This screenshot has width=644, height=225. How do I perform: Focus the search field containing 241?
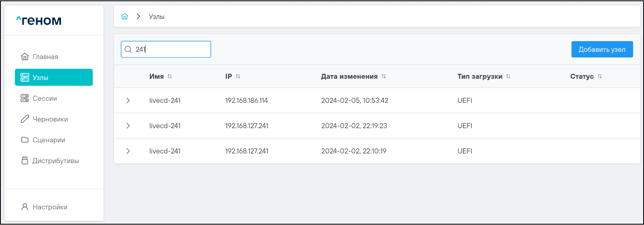tap(173, 49)
